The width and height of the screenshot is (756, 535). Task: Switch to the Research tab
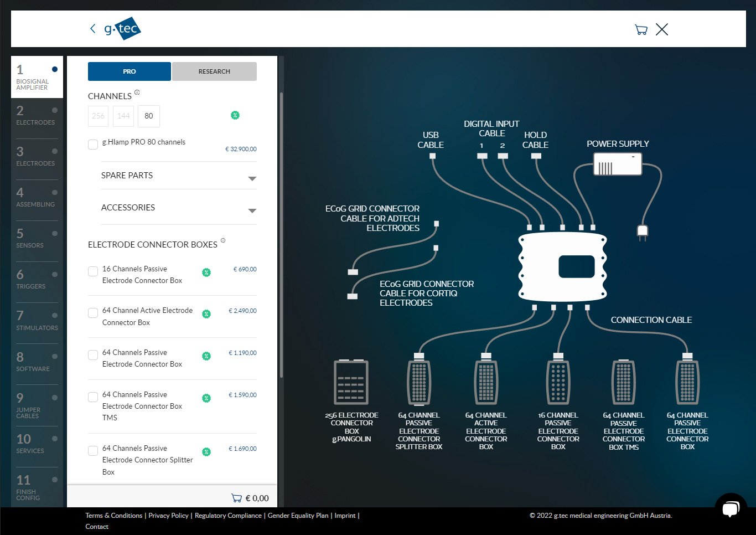[x=214, y=71]
